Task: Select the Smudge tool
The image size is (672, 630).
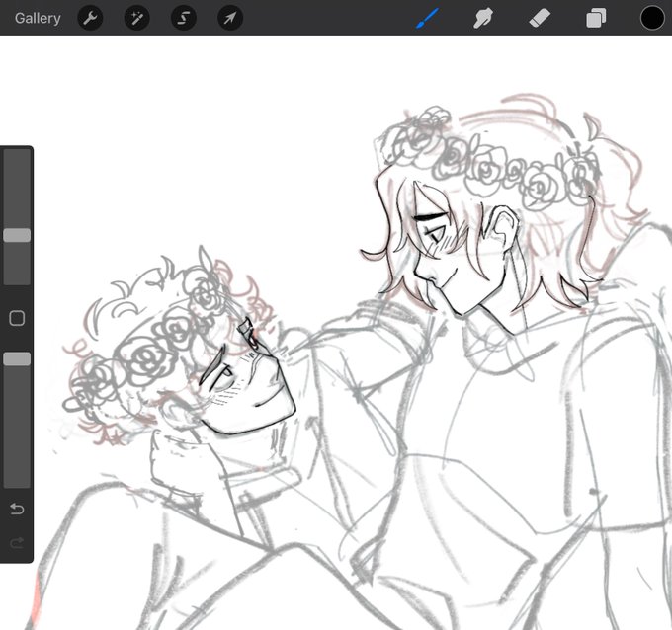Action: tap(483, 19)
